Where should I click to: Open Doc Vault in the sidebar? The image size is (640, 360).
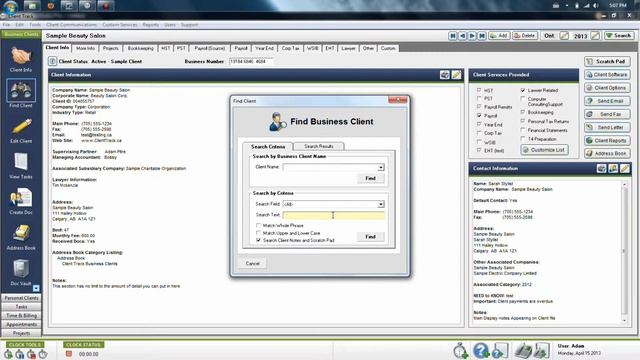pyautogui.click(x=21, y=272)
